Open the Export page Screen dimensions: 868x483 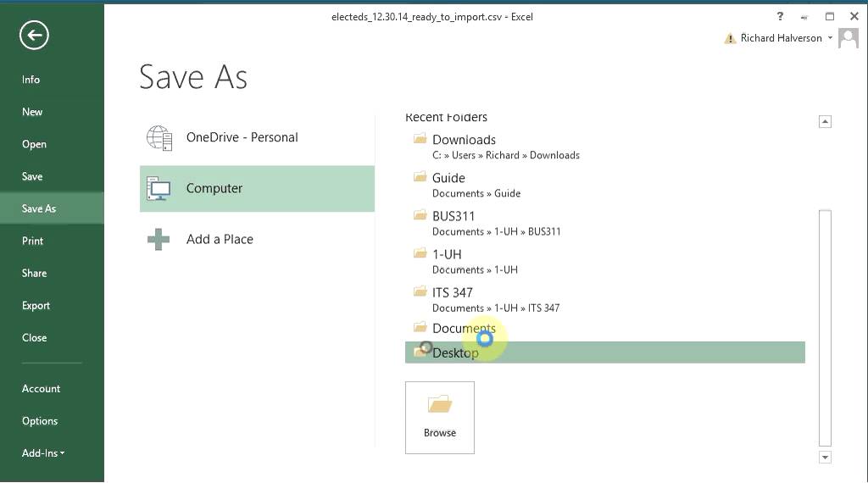[x=36, y=305]
